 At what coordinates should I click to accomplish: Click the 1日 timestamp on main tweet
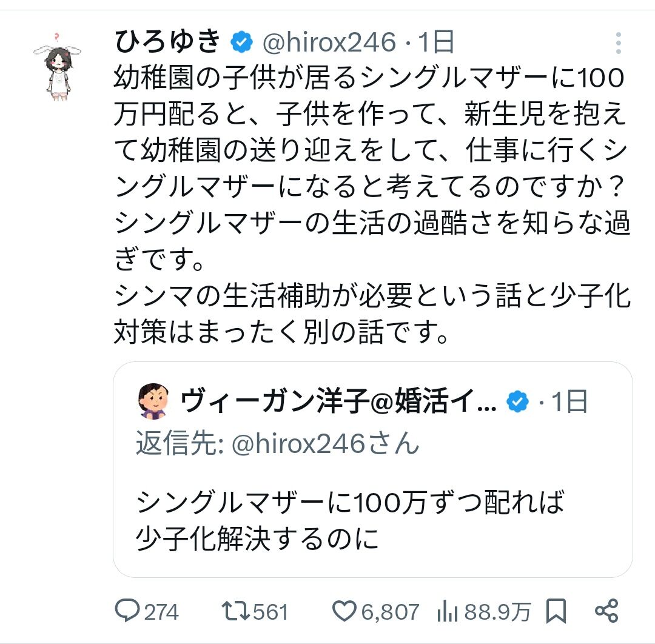click(x=436, y=42)
